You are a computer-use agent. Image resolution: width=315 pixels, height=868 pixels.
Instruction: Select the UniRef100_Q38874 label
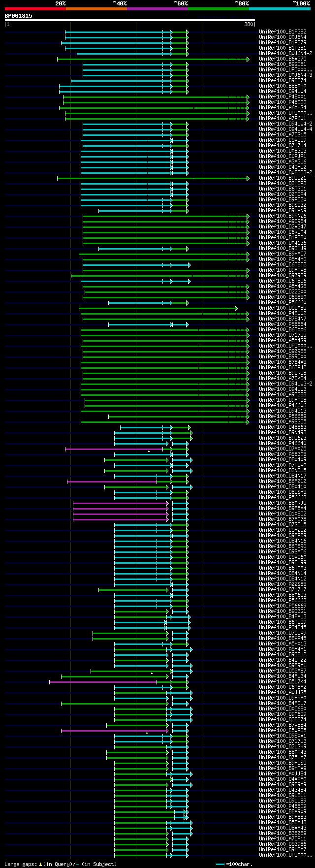283,720
